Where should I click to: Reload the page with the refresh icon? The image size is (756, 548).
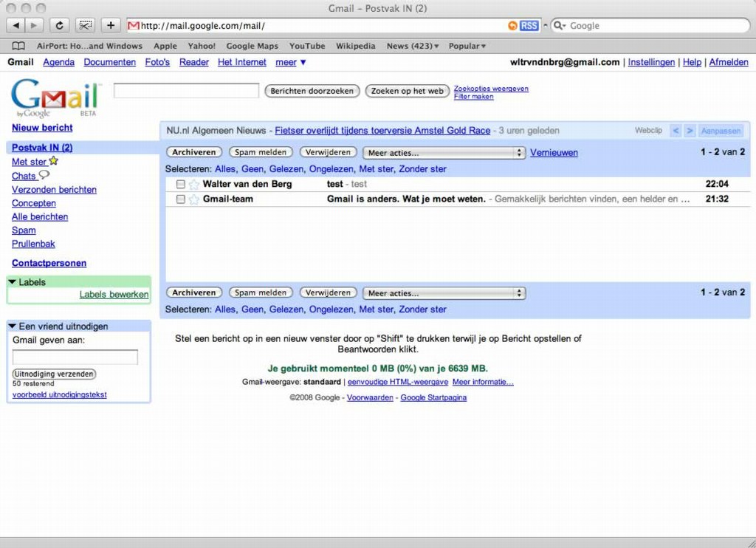click(x=59, y=25)
